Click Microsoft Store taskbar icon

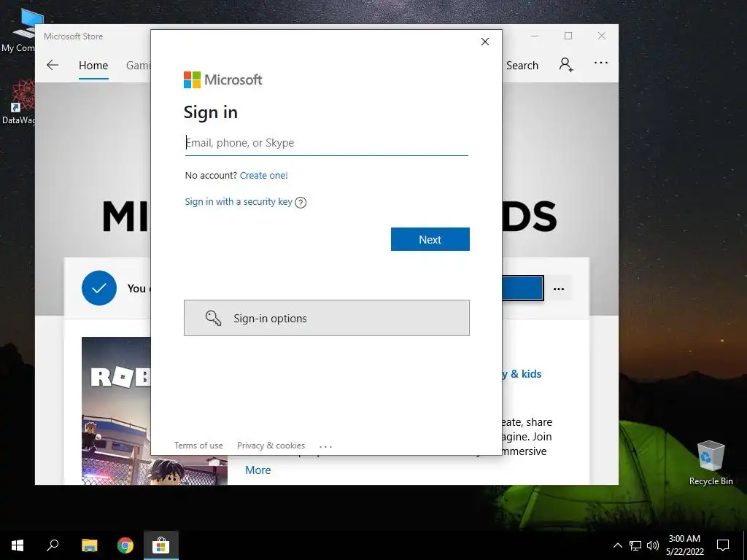[x=161, y=545]
